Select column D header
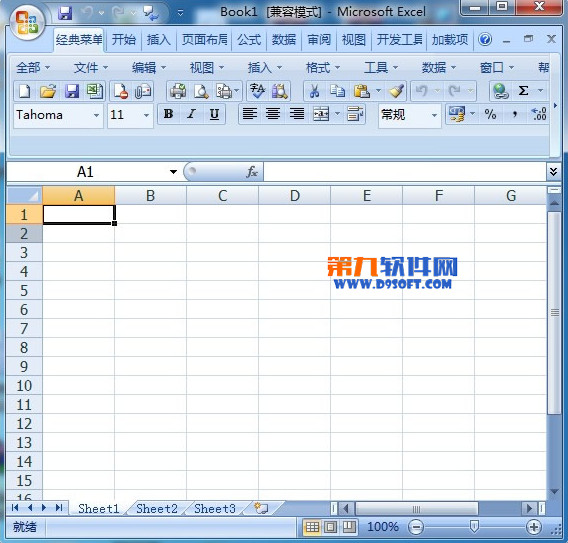 295,196
